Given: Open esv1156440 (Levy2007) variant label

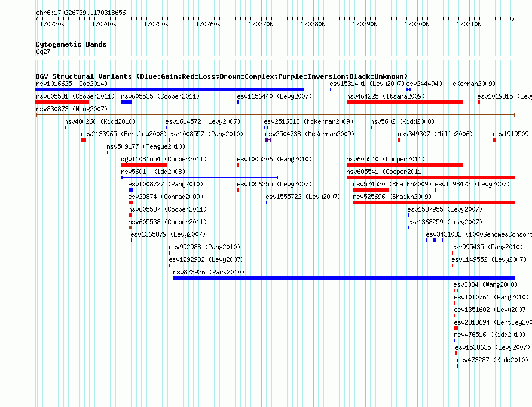Looking at the screenshot, I should [x=274, y=96].
